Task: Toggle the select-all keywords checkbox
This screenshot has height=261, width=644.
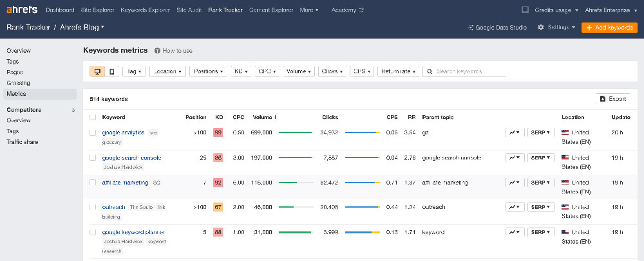Action: pyautogui.click(x=93, y=117)
